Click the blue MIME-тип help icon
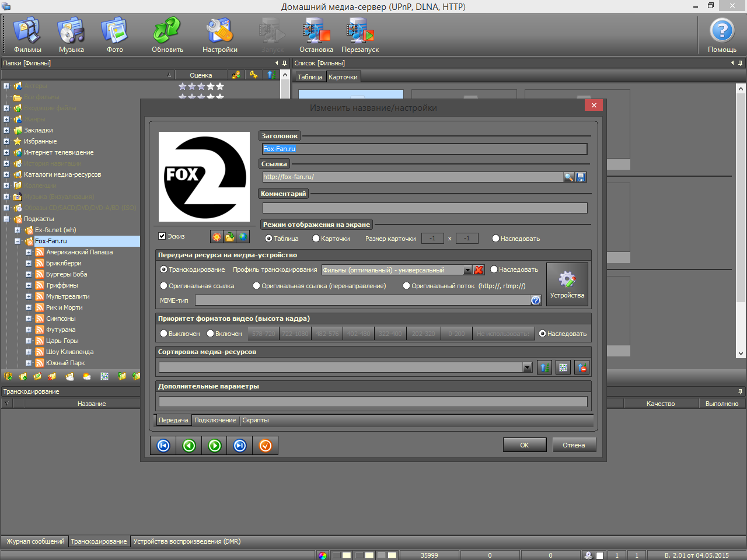 pyautogui.click(x=535, y=300)
